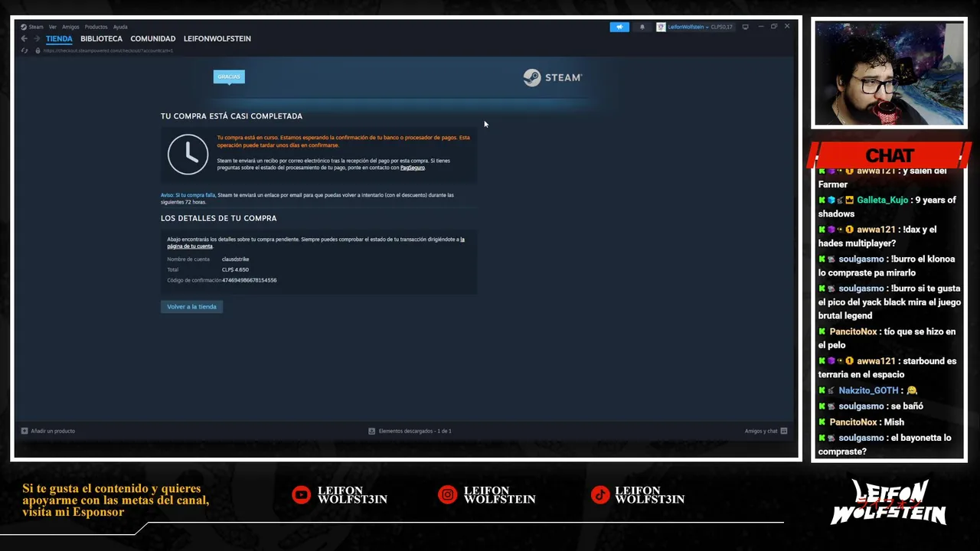This screenshot has width=980, height=551.
Task: Click the plus icon beside Añadir un producto
Action: pos(24,431)
